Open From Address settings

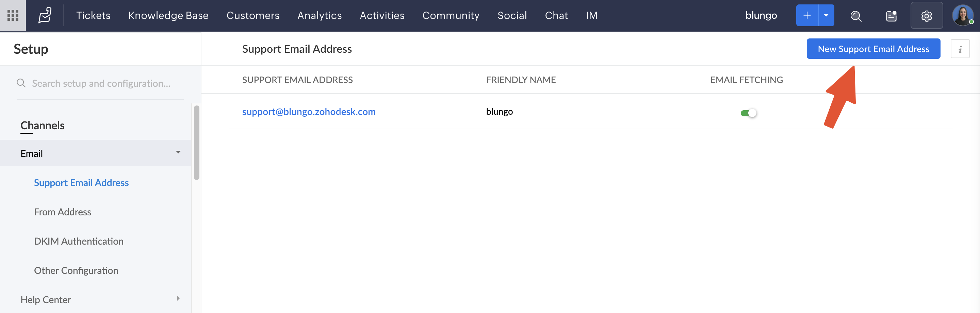click(63, 212)
